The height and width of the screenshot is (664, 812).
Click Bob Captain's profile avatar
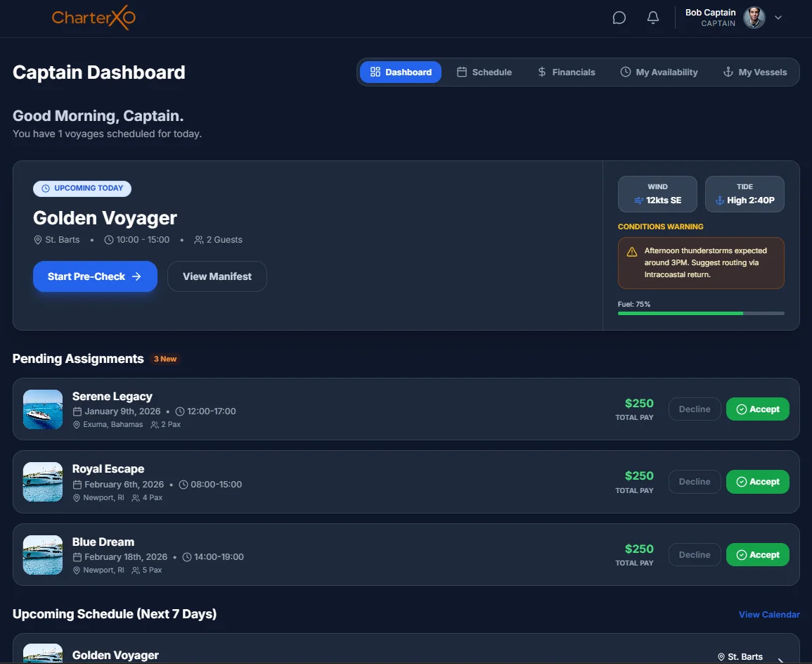[754, 18]
